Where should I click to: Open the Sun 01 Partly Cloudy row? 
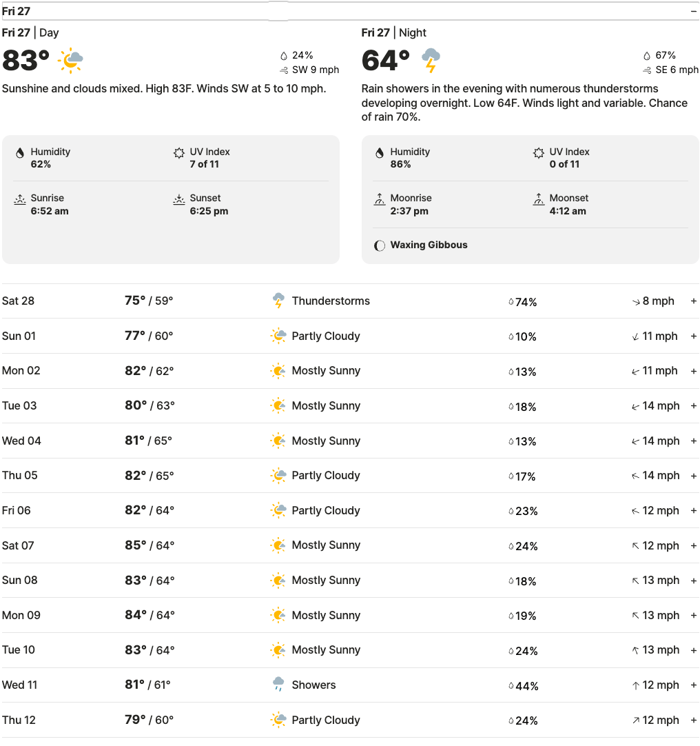pyautogui.click(x=350, y=336)
